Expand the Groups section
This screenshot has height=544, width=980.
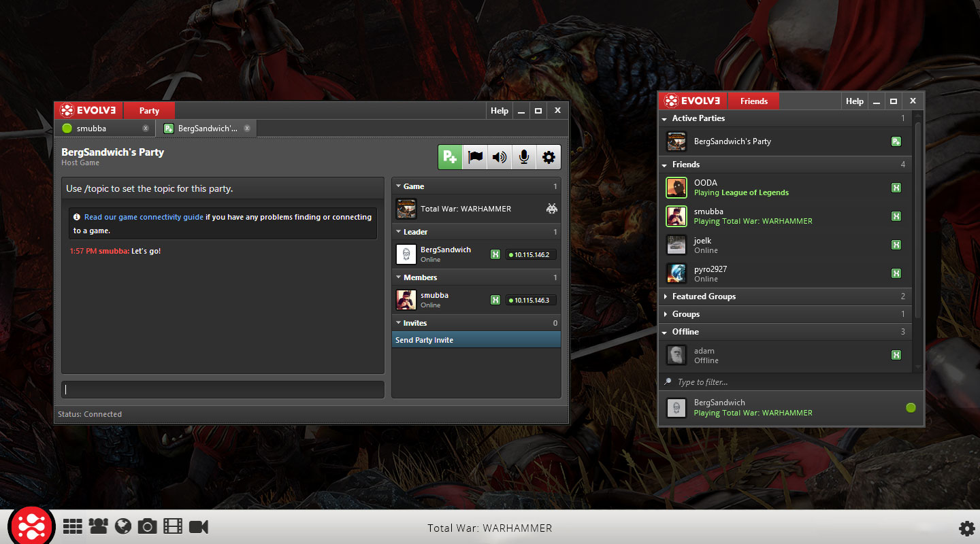785,314
